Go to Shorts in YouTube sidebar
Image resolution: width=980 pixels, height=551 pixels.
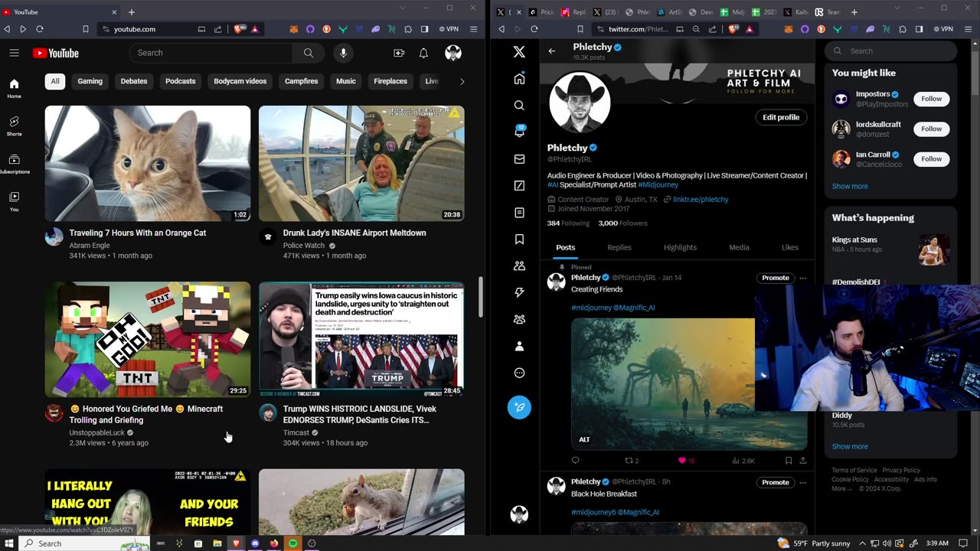tap(14, 126)
